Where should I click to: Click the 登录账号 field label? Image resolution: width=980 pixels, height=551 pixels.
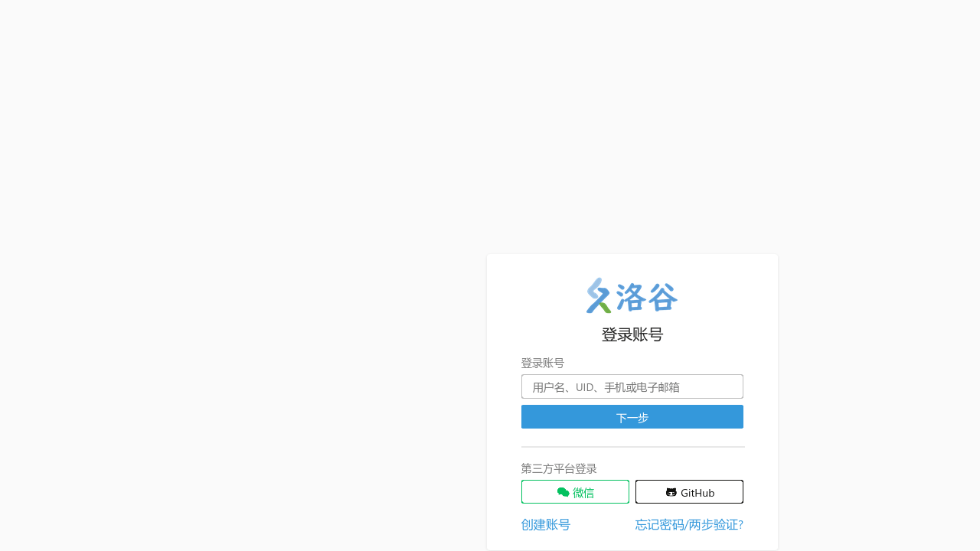(543, 363)
